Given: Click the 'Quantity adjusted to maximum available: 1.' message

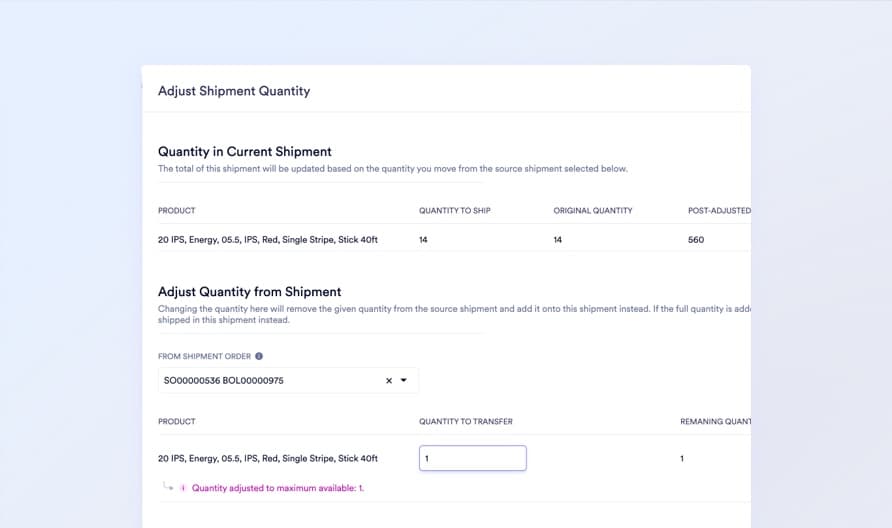Looking at the screenshot, I should pos(278,488).
